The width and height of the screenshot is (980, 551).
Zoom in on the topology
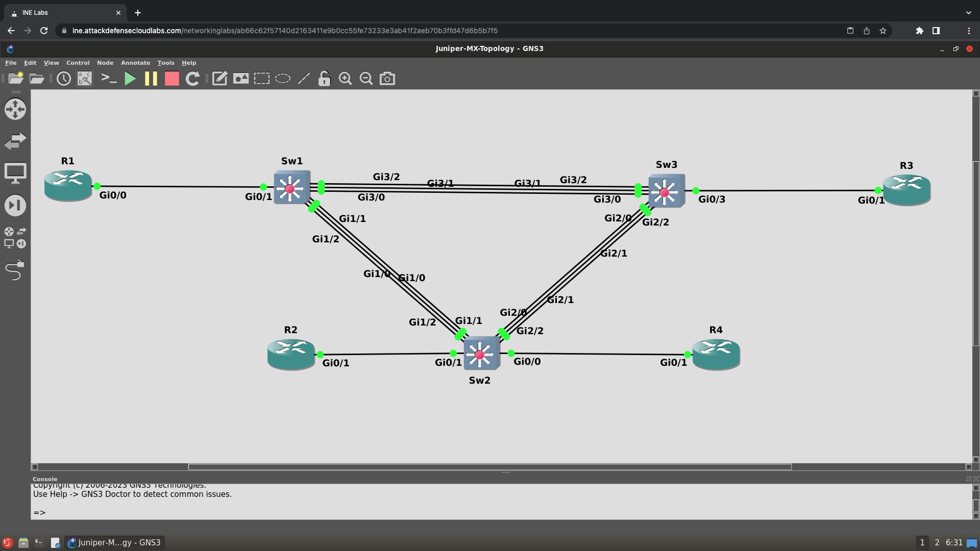pyautogui.click(x=346, y=79)
